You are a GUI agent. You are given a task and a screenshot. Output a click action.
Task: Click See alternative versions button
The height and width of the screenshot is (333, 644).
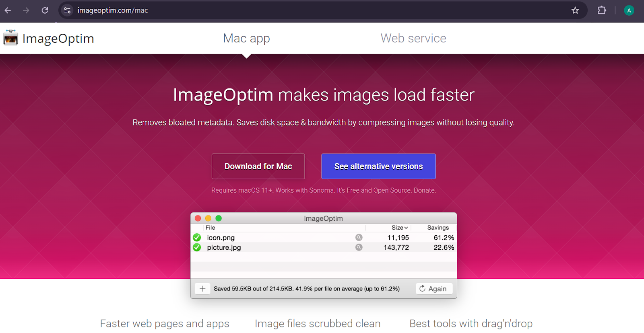coord(378,166)
